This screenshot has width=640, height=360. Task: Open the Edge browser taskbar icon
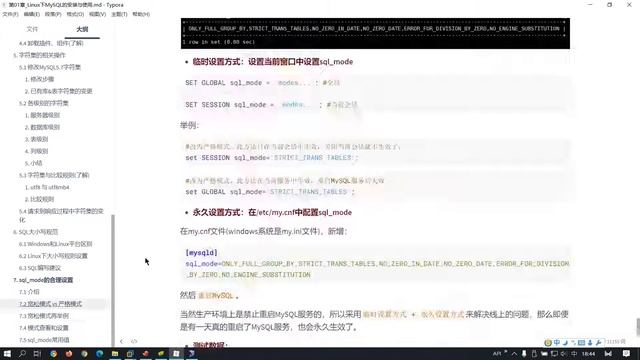click(x=100, y=353)
